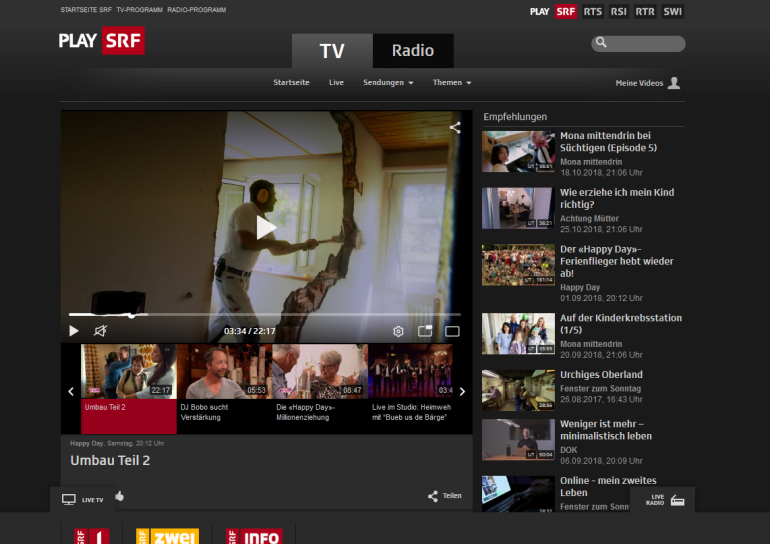
Task: Click the search magnifier icon
Action: 601,43
